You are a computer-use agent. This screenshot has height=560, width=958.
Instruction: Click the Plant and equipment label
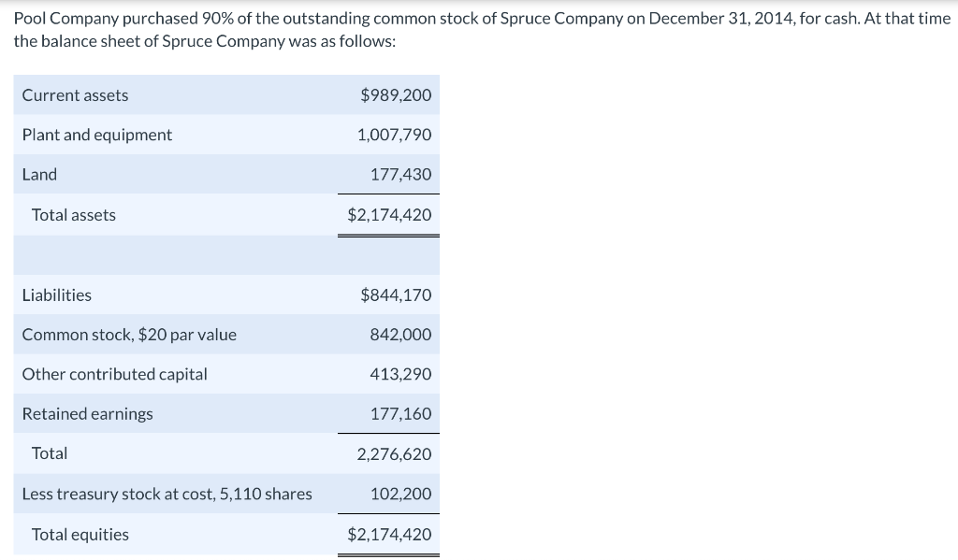[x=96, y=135]
